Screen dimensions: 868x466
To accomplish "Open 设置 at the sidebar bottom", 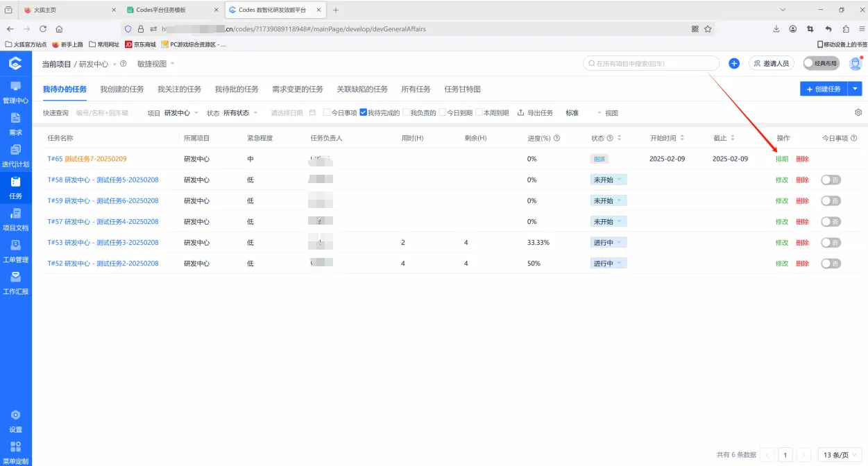I will (x=15, y=421).
